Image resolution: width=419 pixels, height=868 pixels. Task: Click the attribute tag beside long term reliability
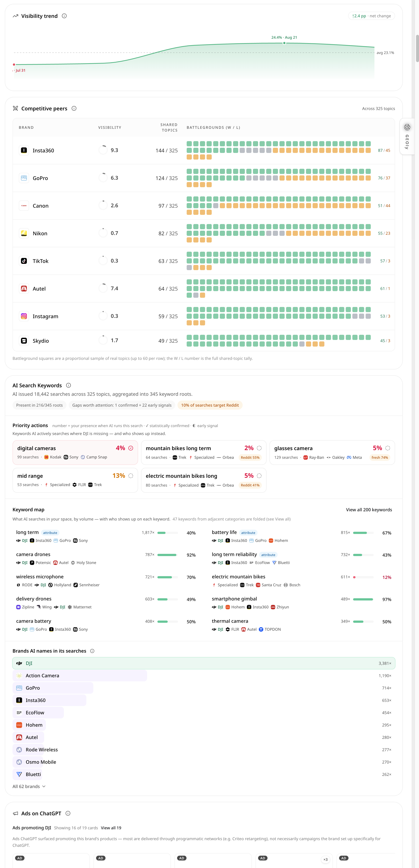coord(268,555)
